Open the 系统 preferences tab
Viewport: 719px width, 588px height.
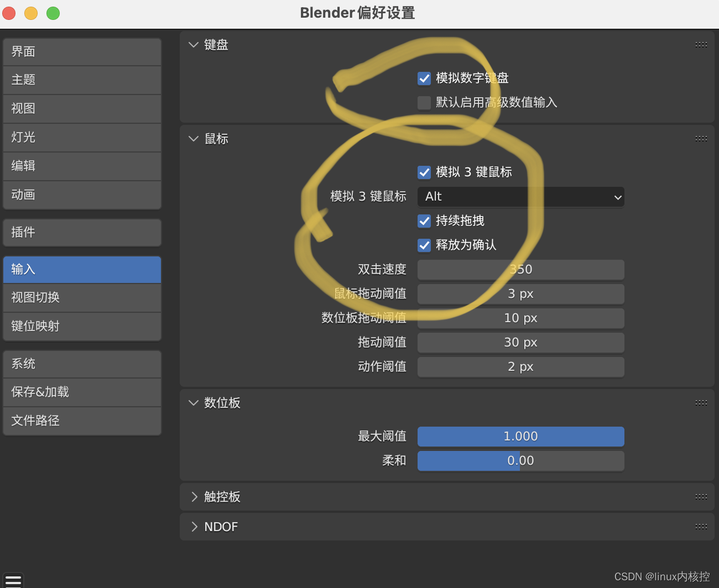82,364
